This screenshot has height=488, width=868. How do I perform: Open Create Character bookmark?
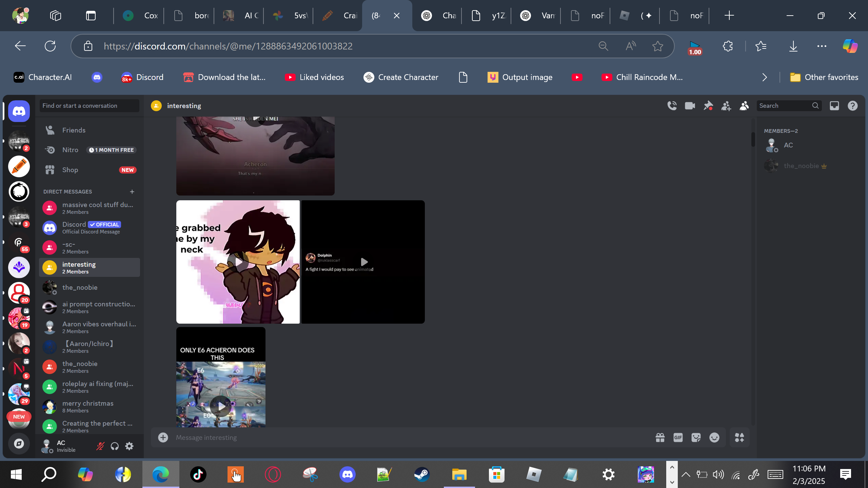pyautogui.click(x=401, y=77)
